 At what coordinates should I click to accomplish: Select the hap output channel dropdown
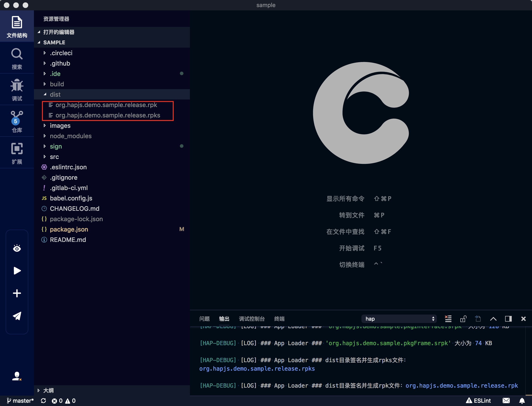399,319
